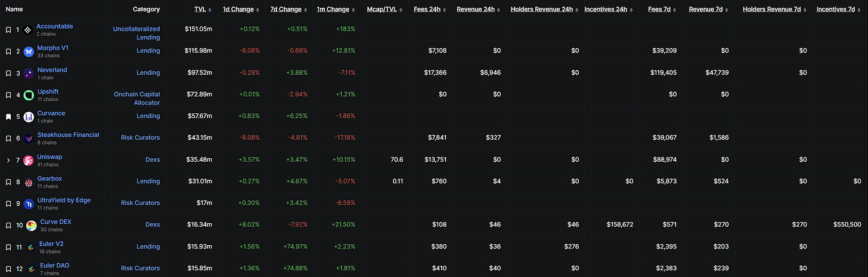This screenshot has height=277, width=868.
Task: Click the Steakhouse Financial logo
Action: [x=28, y=138]
